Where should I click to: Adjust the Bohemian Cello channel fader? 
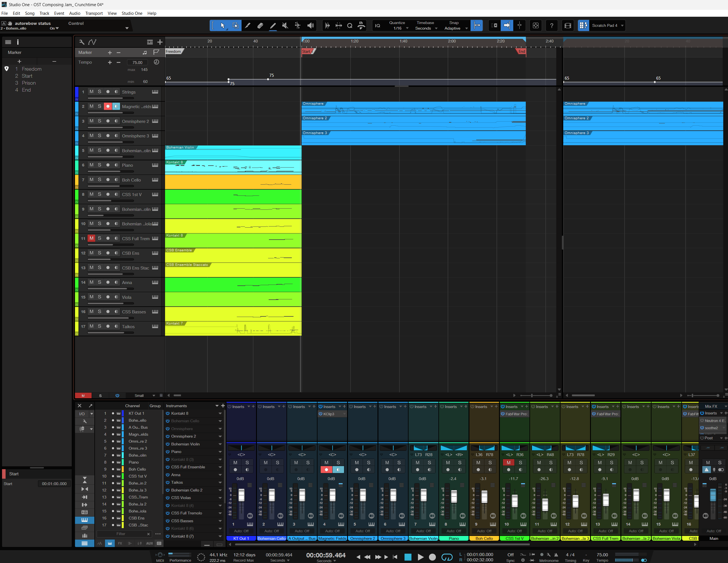click(x=272, y=495)
